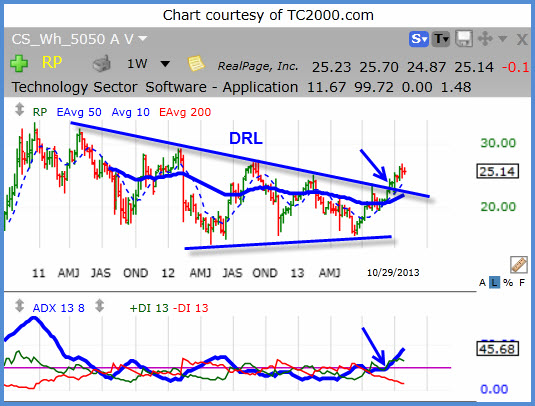
Task: Edit the EAvg 50 indicator label
Action: [x=79, y=112]
